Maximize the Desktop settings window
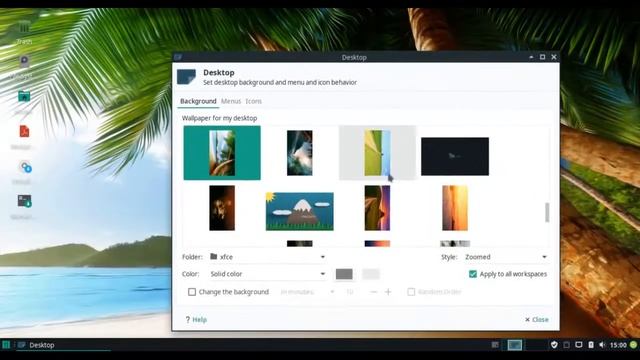640x360 pixels. (542, 57)
